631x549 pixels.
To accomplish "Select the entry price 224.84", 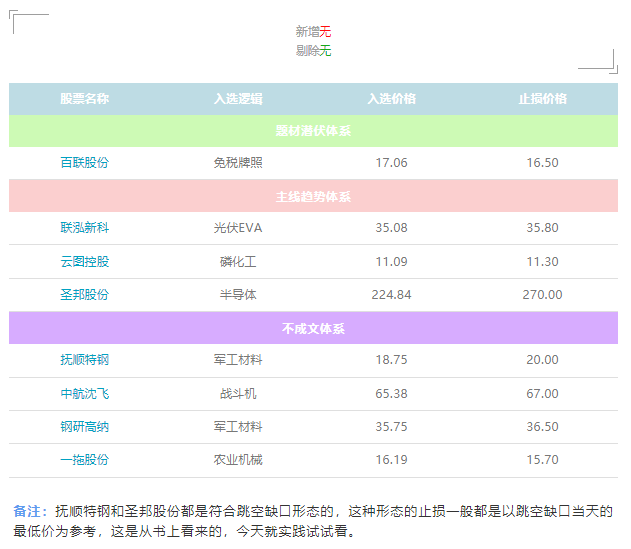I will pos(392,295).
